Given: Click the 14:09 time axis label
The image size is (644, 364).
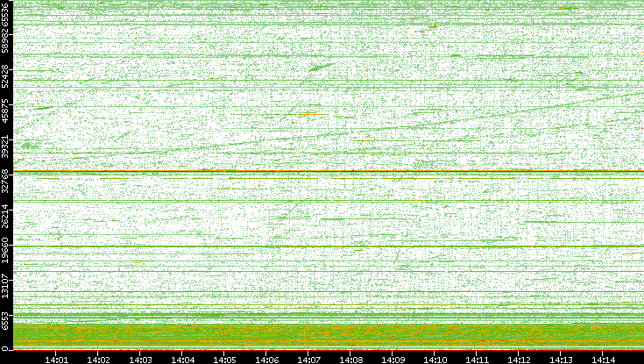Looking at the screenshot, I should tap(393, 360).
